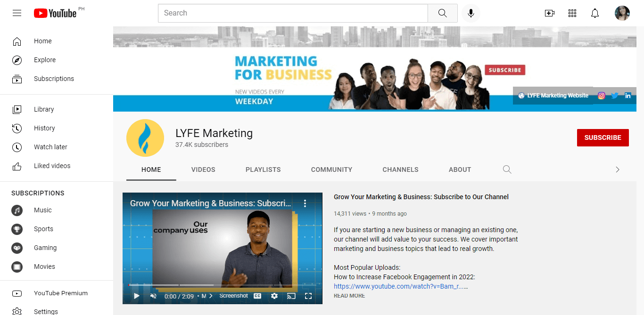The image size is (644, 315).
Task: Open the PLAYLISTS tab
Action: tap(263, 170)
